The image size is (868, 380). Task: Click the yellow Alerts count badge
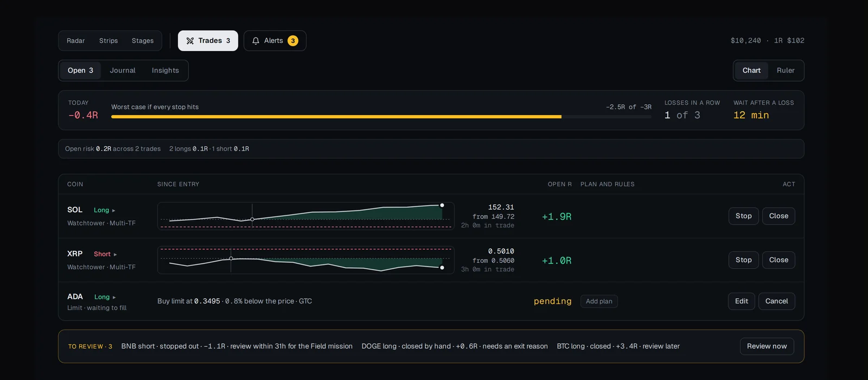pyautogui.click(x=293, y=41)
